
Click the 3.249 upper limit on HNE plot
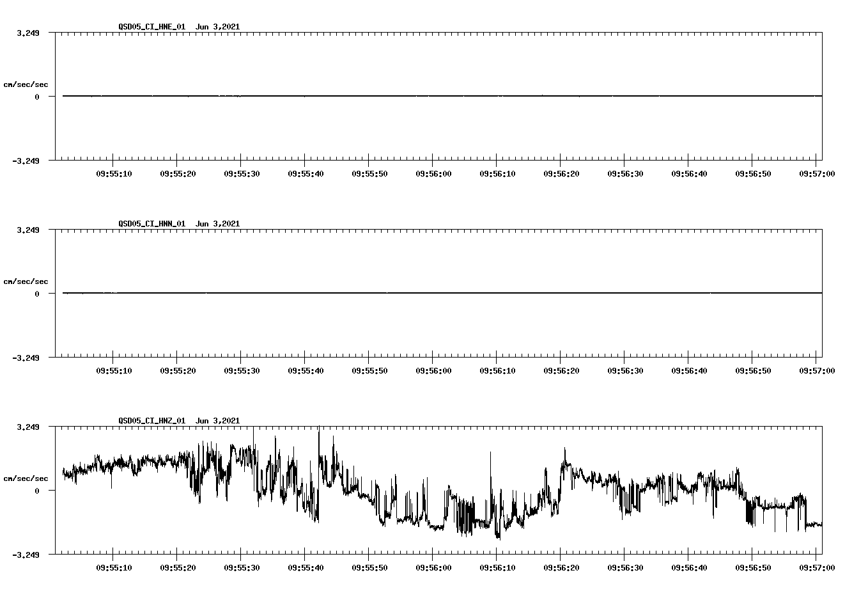pyautogui.click(x=28, y=33)
